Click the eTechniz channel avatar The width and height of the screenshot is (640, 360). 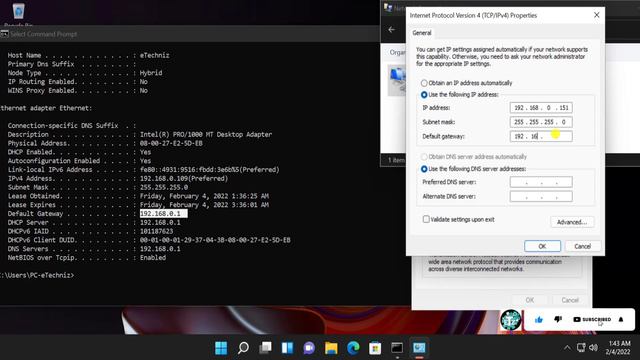(511, 320)
